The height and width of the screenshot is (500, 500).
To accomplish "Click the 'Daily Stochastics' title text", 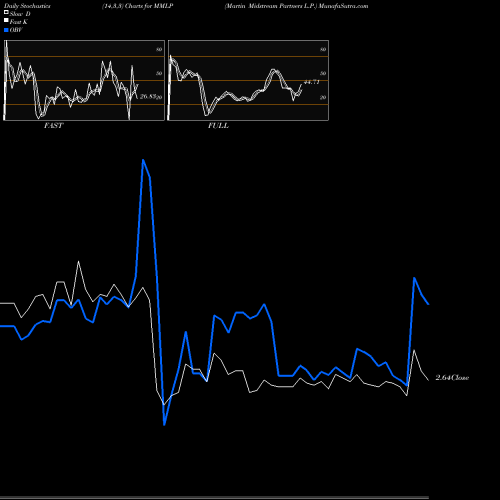I will click(x=27, y=6).
